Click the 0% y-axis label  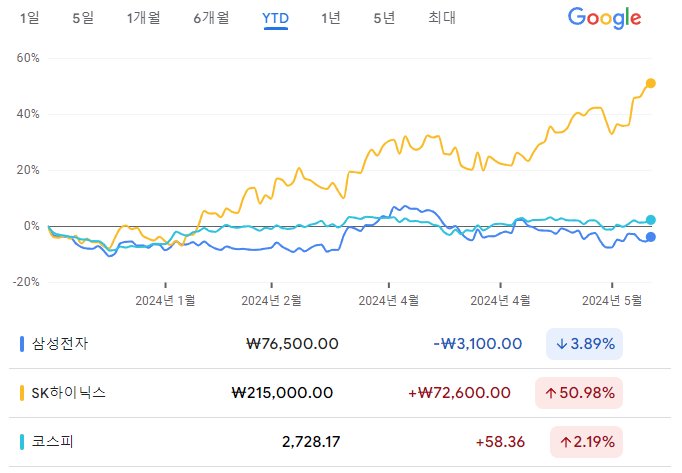(x=31, y=226)
